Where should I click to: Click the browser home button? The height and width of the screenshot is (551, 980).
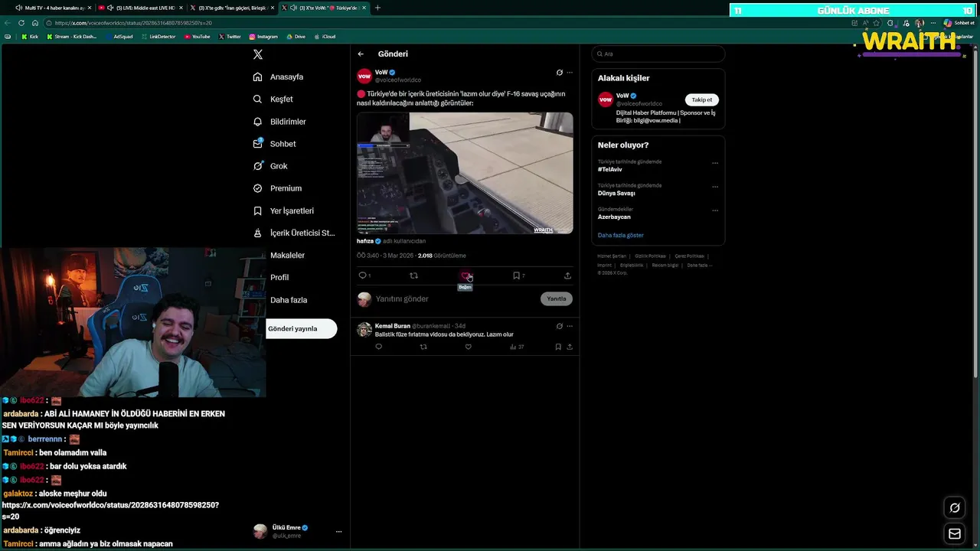(x=34, y=23)
